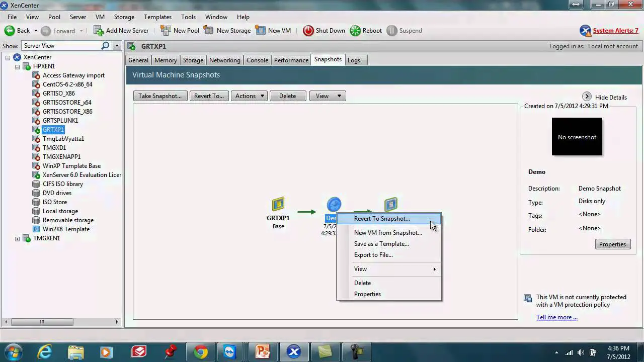644x362 pixels.
Task: Open the Storage menu in menu bar
Action: pos(124,17)
